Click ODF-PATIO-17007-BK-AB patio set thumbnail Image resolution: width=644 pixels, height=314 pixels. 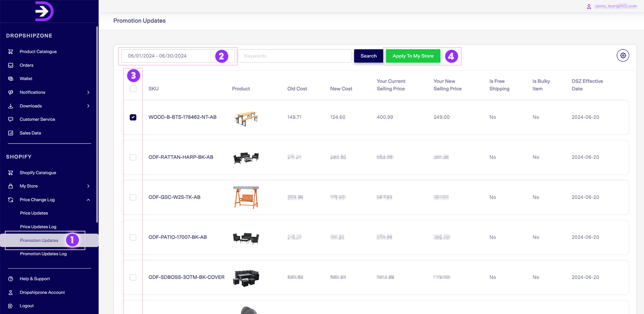click(x=246, y=238)
